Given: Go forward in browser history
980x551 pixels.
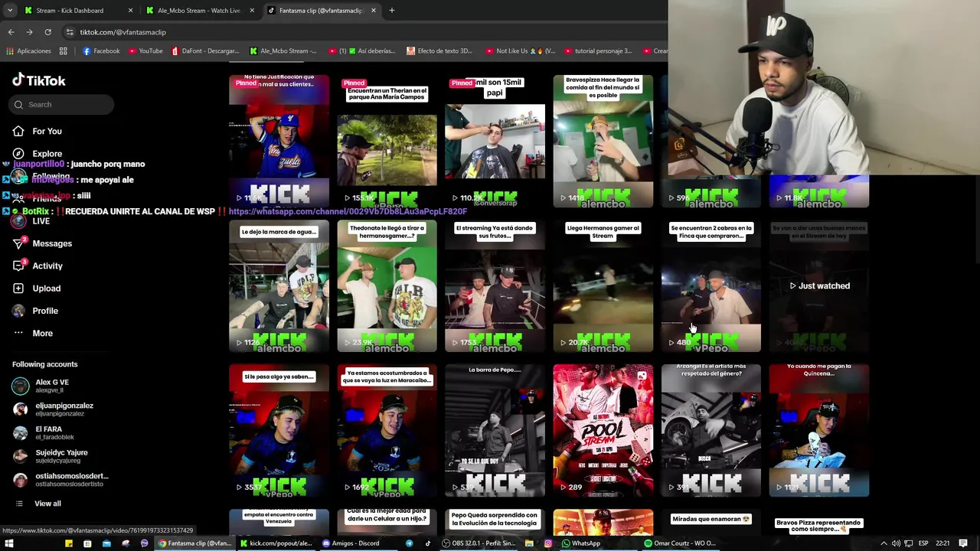Looking at the screenshot, I should click(29, 32).
